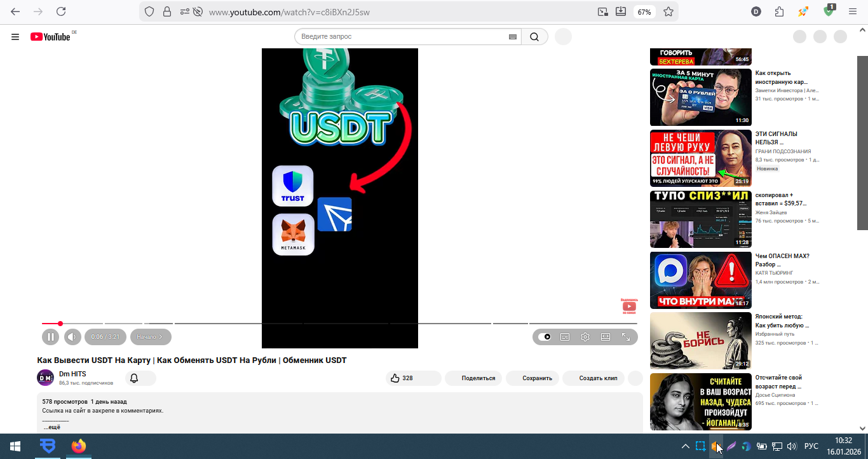Open the 'Начало' chapter chevron
The image size is (868, 459).
[x=151, y=337]
